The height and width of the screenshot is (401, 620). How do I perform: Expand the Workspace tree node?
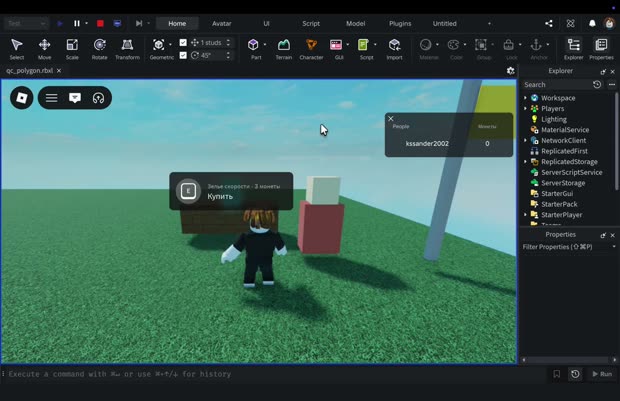[x=525, y=98]
